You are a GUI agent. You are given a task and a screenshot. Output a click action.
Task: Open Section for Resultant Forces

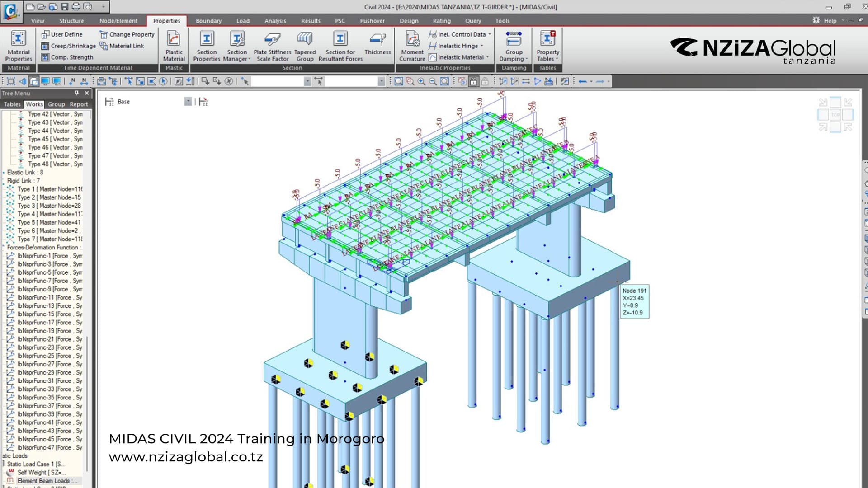click(x=340, y=45)
